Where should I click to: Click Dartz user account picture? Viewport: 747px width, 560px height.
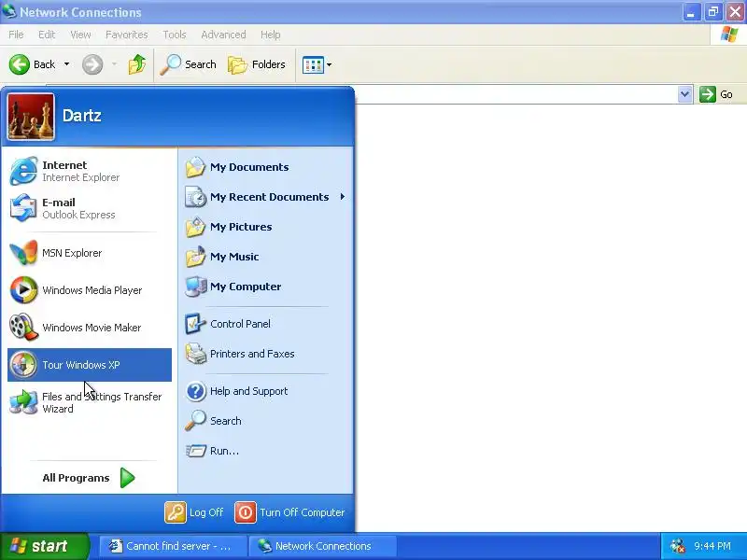point(31,117)
